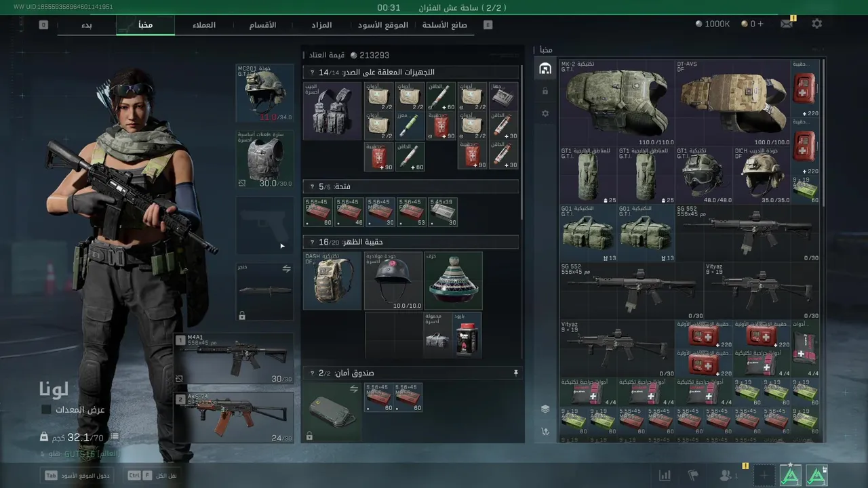Select the DASH backpack item
Viewport: 868px width, 488px height.
[332, 281]
